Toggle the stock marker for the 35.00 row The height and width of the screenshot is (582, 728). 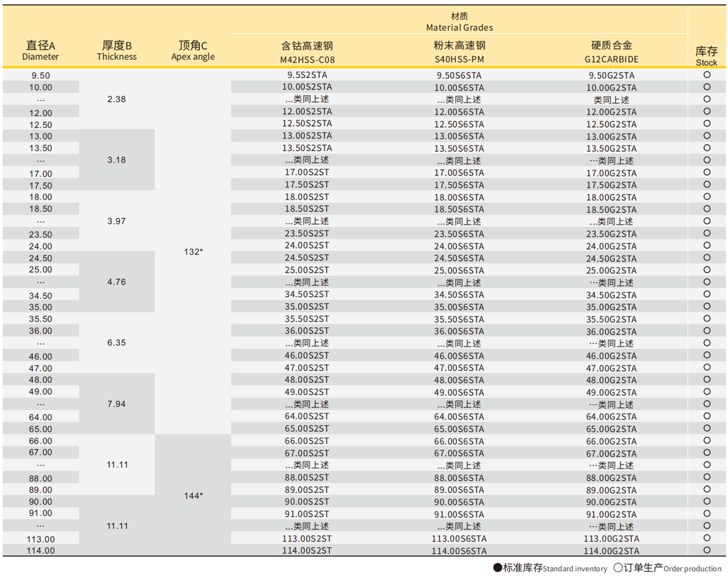click(x=706, y=307)
